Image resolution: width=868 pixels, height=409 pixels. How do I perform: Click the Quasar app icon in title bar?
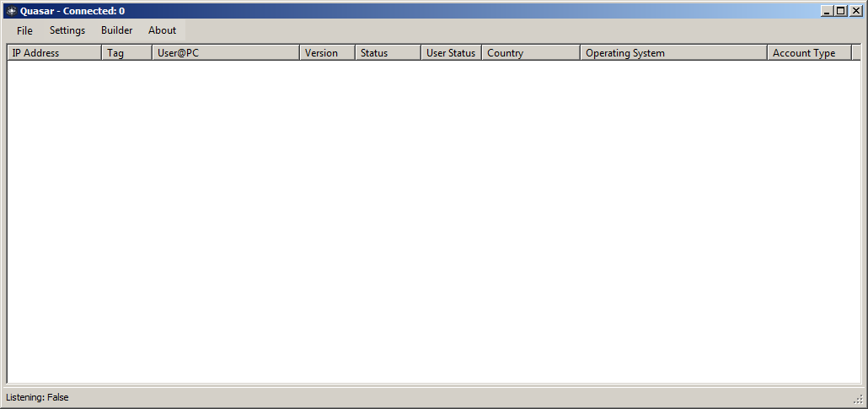coord(12,11)
